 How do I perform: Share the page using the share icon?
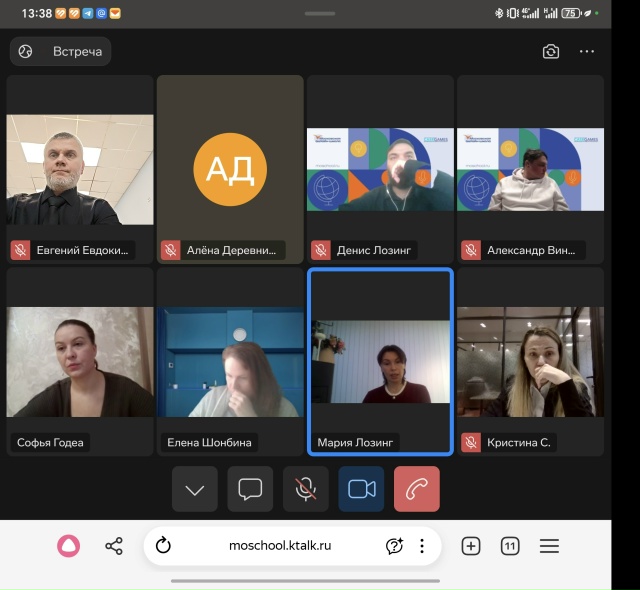point(114,546)
